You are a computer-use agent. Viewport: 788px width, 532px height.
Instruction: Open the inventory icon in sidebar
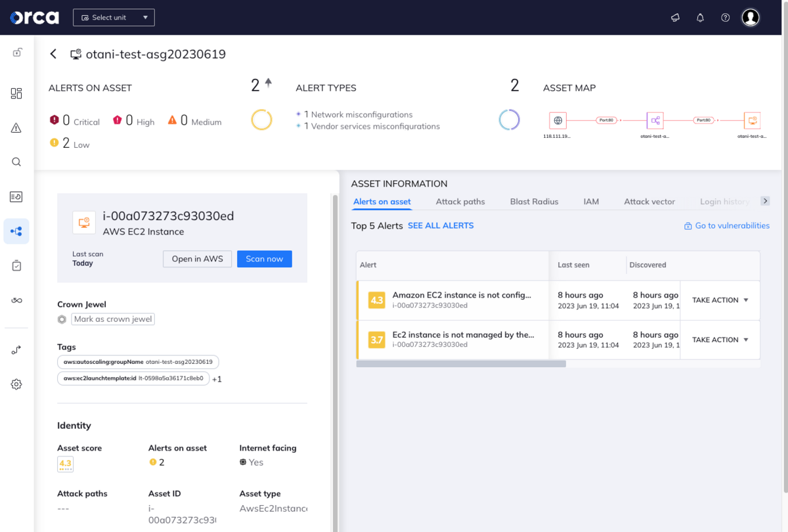[16, 196]
